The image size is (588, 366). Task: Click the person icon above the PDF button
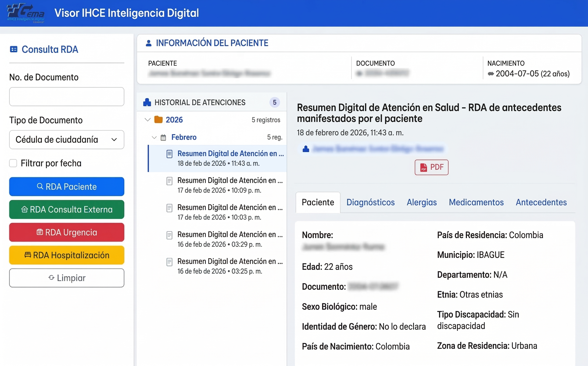[306, 149]
